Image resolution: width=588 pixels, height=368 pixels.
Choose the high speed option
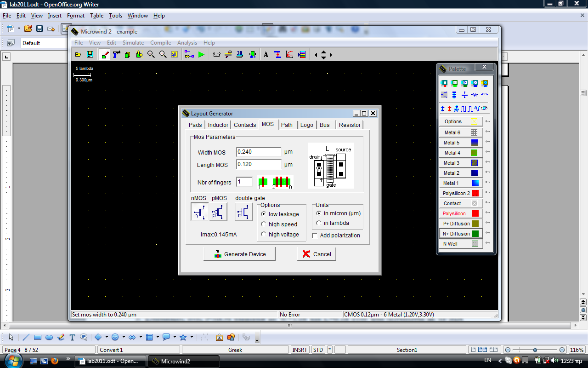[279, 224]
